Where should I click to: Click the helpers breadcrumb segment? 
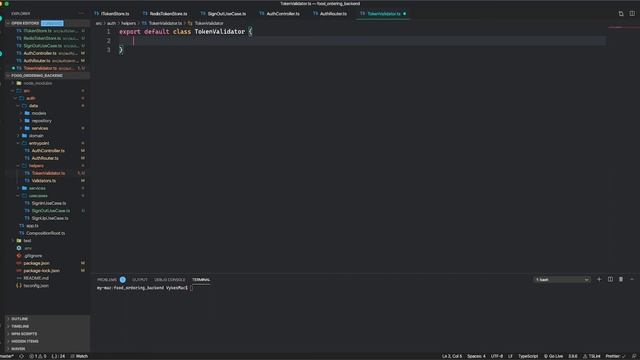pos(128,23)
